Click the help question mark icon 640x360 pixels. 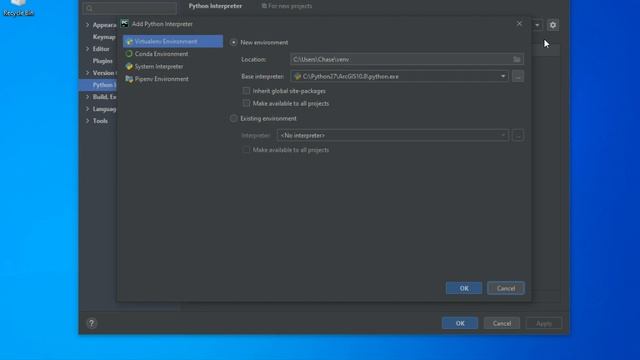[91, 323]
